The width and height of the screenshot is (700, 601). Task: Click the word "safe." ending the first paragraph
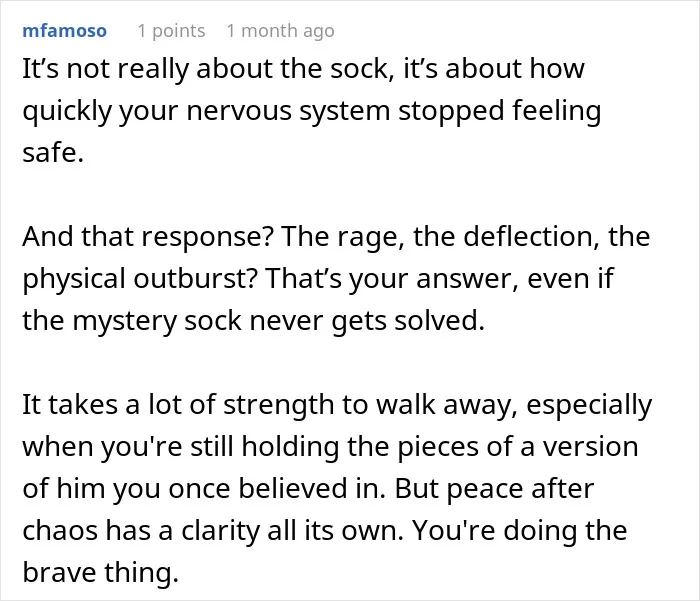[x=53, y=153]
